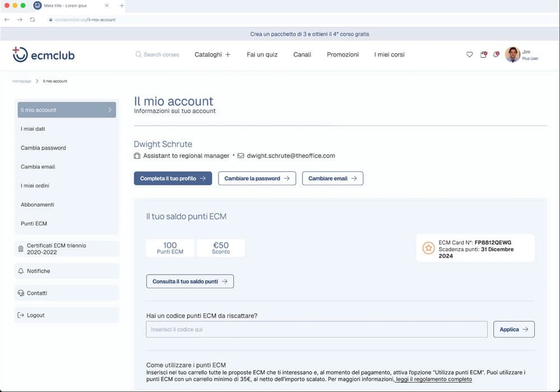Select Cambia password in the sidebar

point(44,147)
